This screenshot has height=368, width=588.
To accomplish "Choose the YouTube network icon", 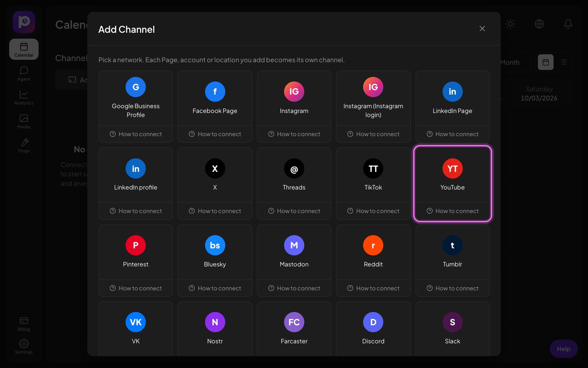I will [x=452, y=169].
